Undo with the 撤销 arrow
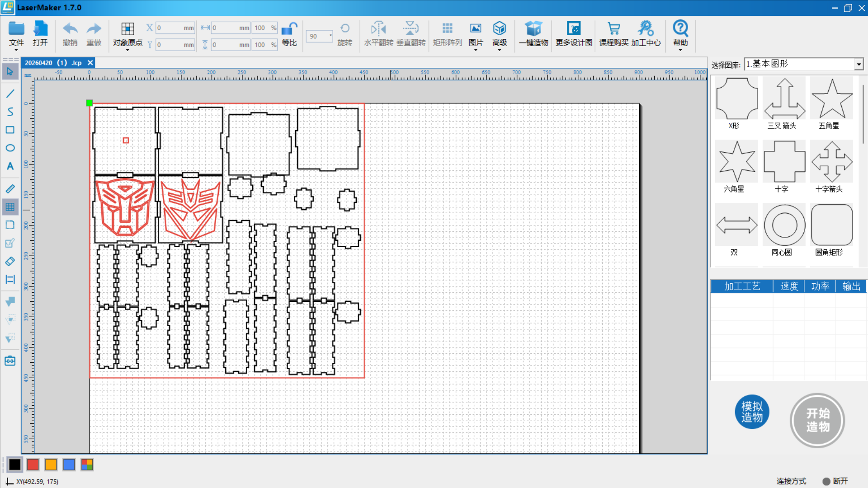Screen dimensions: 868x488 coord(70,29)
